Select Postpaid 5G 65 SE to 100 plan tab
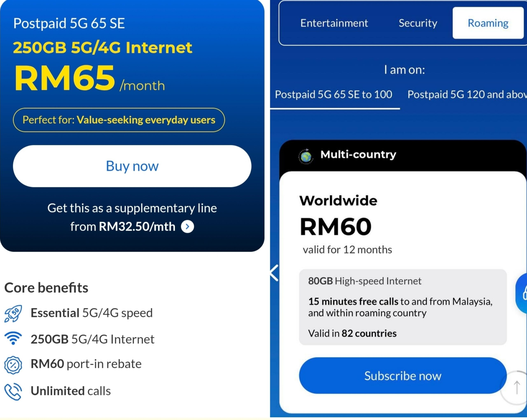The width and height of the screenshot is (527, 420). click(x=334, y=94)
